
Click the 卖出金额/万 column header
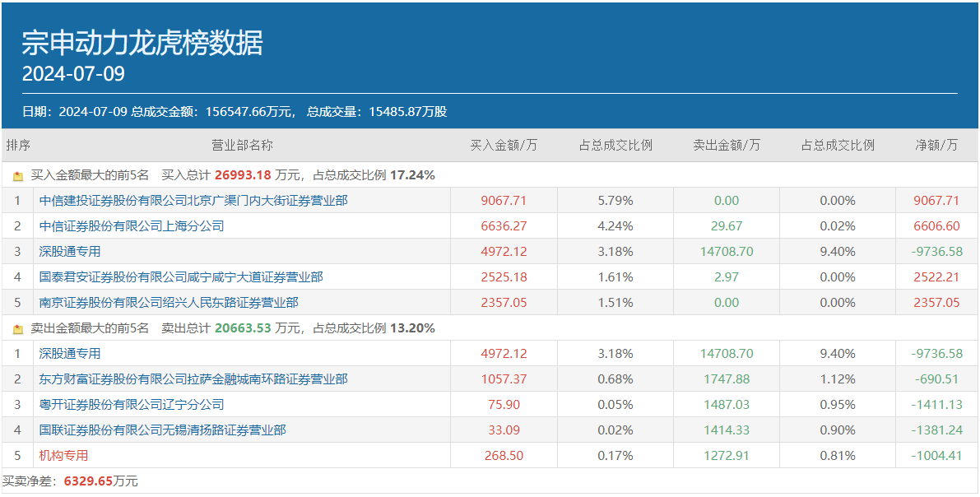point(727,146)
